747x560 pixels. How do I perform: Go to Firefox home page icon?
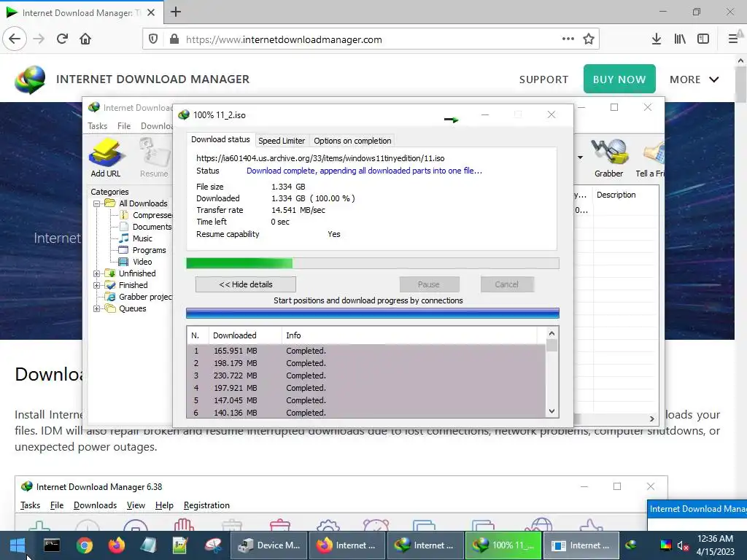click(x=85, y=39)
